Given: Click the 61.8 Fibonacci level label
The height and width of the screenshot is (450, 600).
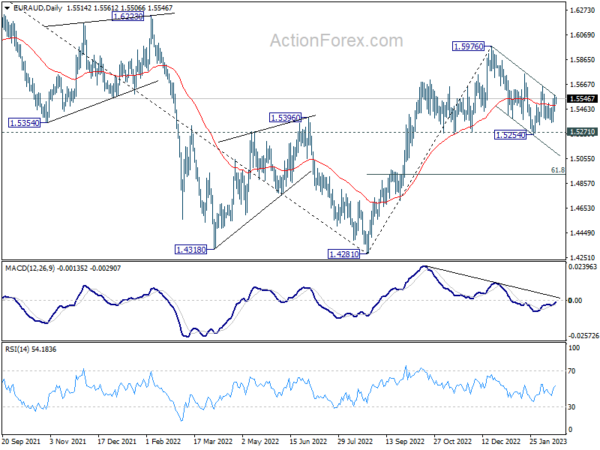Looking at the screenshot, I should [x=558, y=170].
